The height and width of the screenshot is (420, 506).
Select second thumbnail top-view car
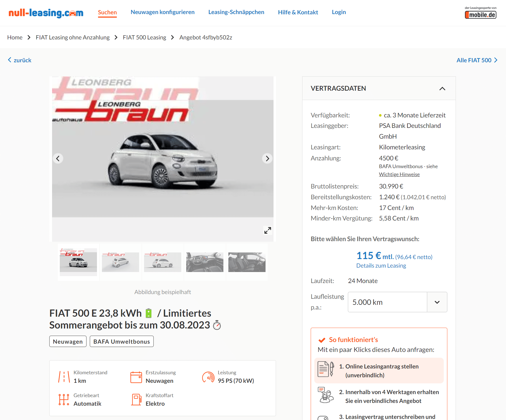(x=120, y=262)
